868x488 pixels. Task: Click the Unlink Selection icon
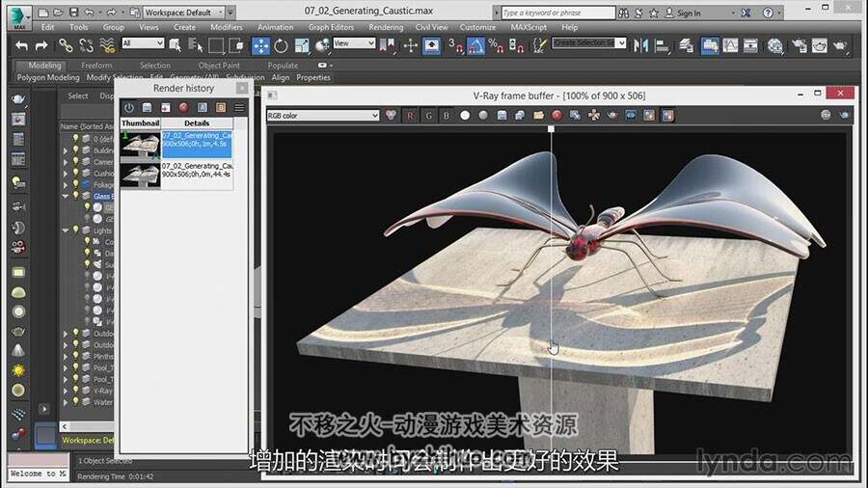tap(87, 45)
